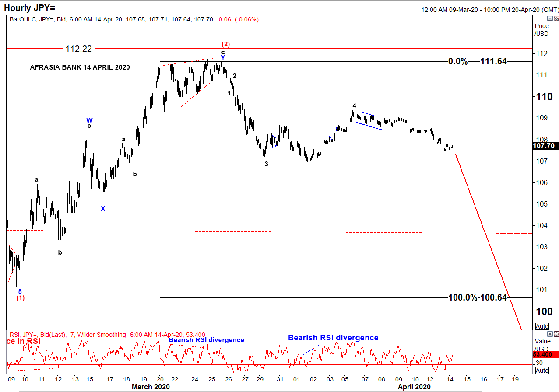This screenshot has width=559, height=392.
Task: Click the current price tag 107.70
Action: coord(545,146)
